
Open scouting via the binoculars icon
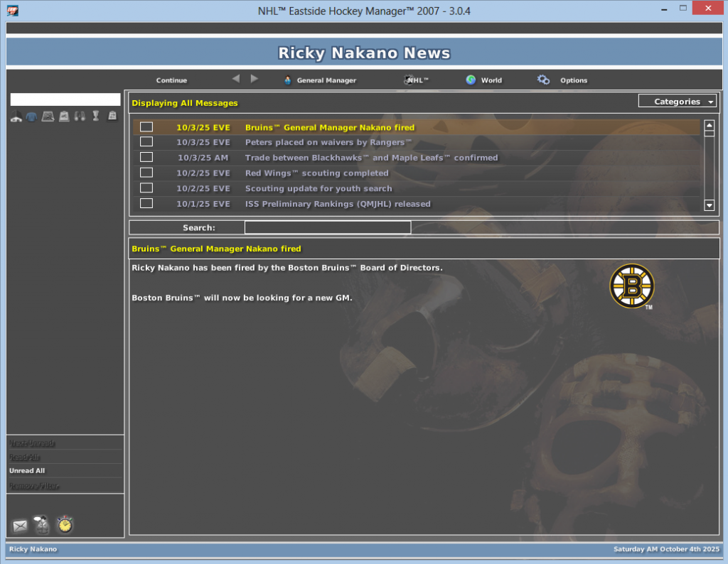click(x=80, y=116)
